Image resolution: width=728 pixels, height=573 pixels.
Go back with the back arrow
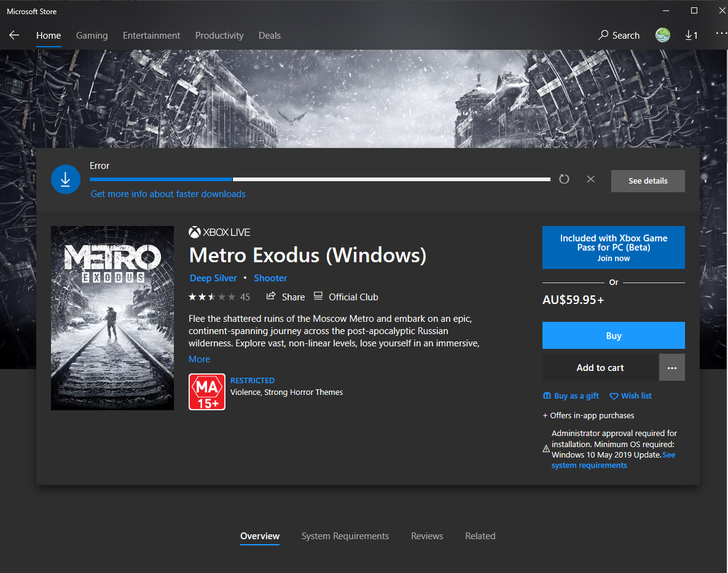14,35
